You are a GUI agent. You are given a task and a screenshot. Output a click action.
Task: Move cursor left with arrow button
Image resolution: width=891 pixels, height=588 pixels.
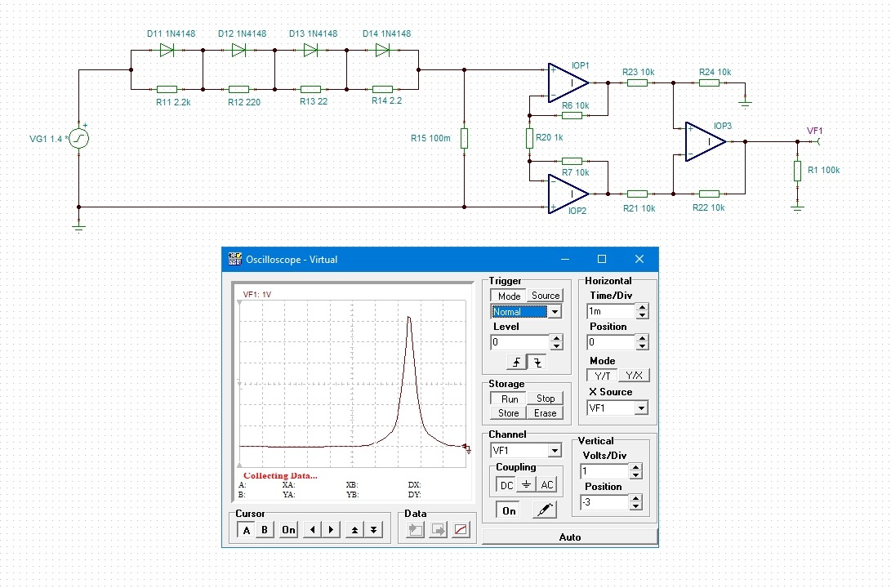312,530
